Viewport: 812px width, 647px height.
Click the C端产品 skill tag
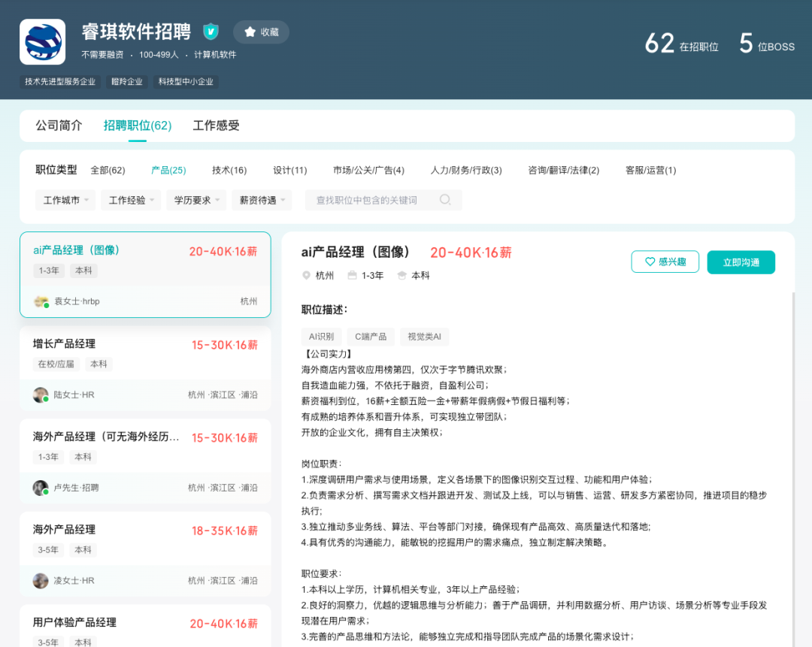(x=371, y=337)
